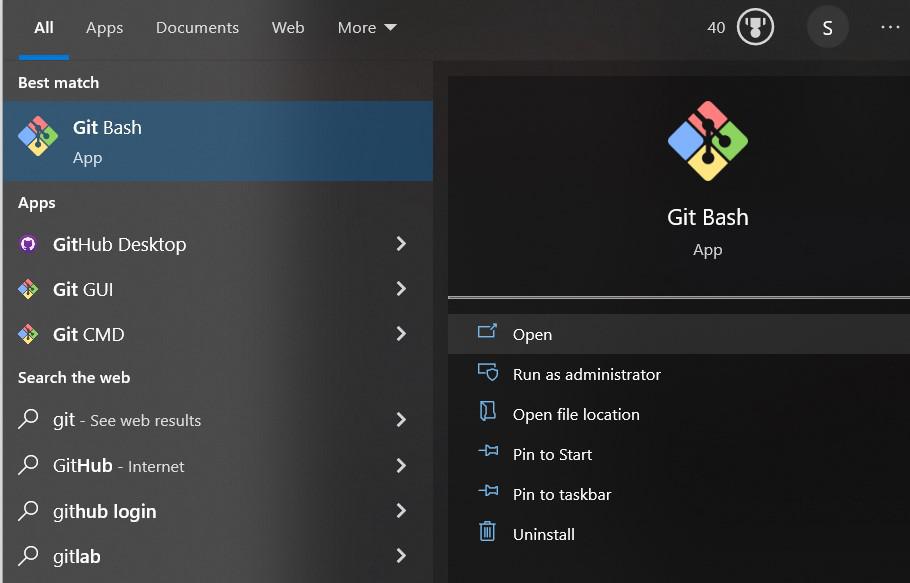Image resolution: width=910 pixels, height=583 pixels.
Task: Click the rewards points number 40
Action: (716, 27)
